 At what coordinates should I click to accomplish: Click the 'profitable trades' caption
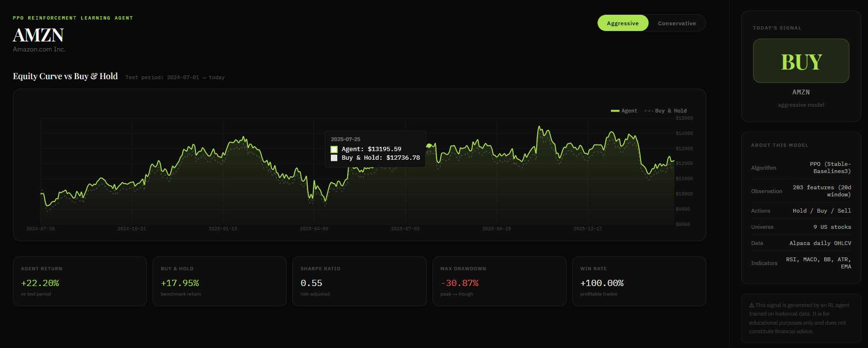pos(599,294)
